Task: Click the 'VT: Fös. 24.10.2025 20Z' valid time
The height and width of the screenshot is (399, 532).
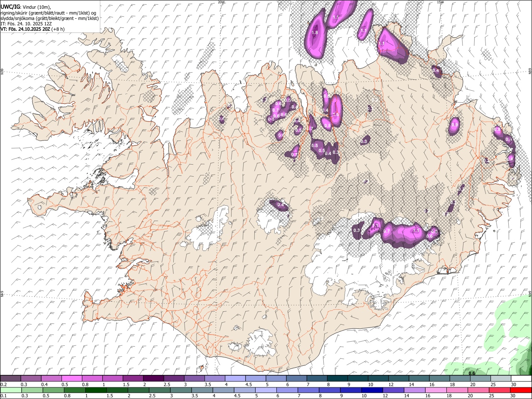Action: pos(25,29)
